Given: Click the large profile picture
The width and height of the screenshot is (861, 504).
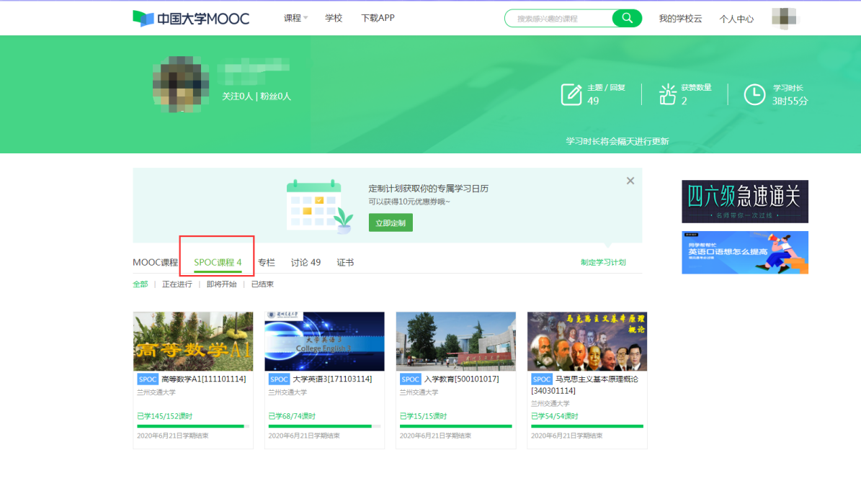Looking at the screenshot, I should 180,82.
